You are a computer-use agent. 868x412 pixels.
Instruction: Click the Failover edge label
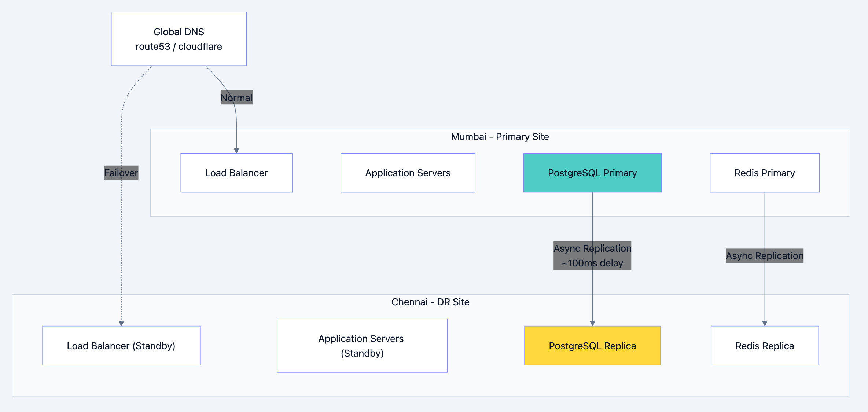[121, 173]
